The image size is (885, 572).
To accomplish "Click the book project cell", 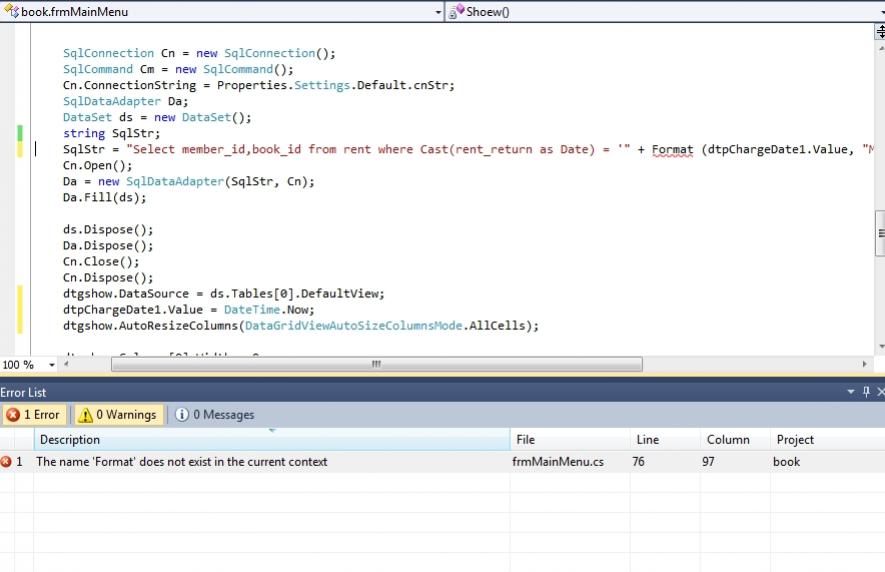I will pyautogui.click(x=786, y=462).
